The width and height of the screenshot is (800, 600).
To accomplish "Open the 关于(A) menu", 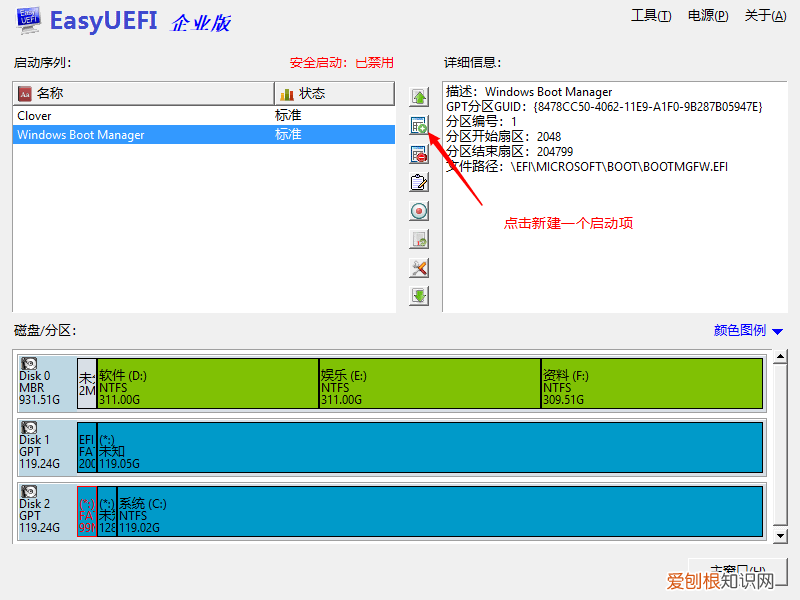I will click(765, 15).
